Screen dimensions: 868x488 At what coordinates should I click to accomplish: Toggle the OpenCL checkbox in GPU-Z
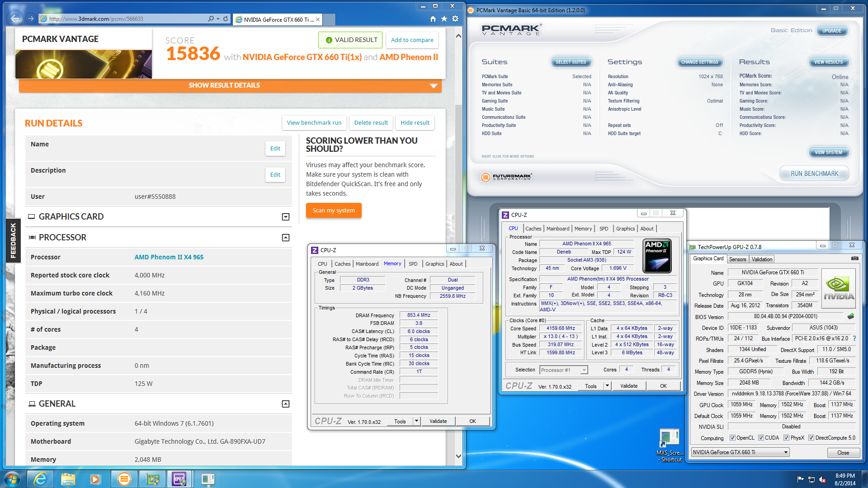(x=732, y=438)
